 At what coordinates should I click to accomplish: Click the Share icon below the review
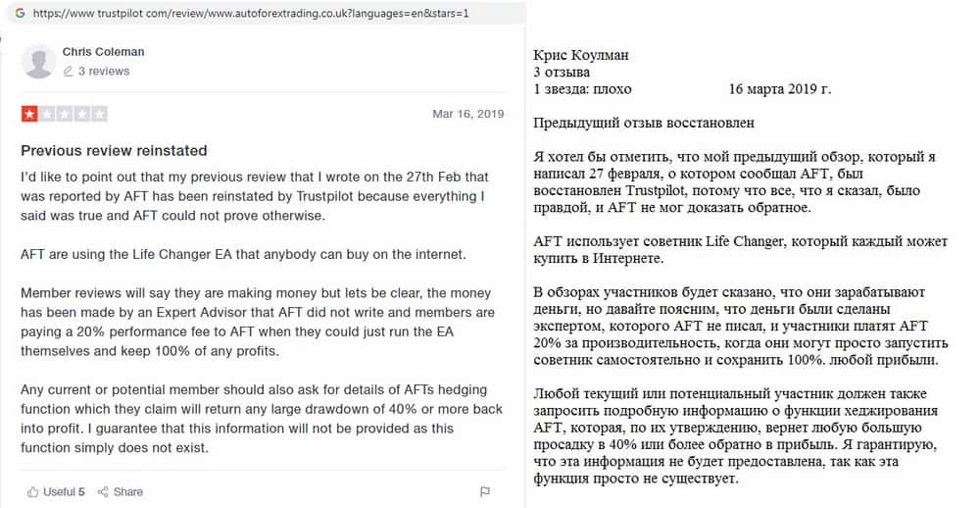coord(103,491)
